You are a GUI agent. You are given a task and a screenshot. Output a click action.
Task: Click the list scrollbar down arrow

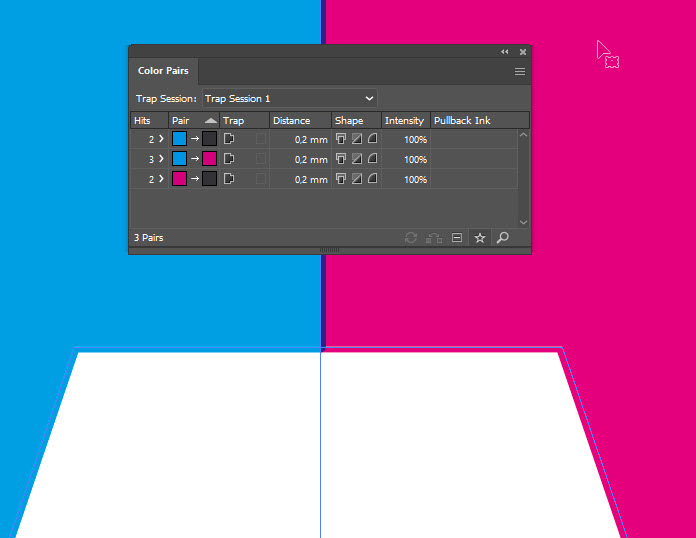click(x=523, y=222)
